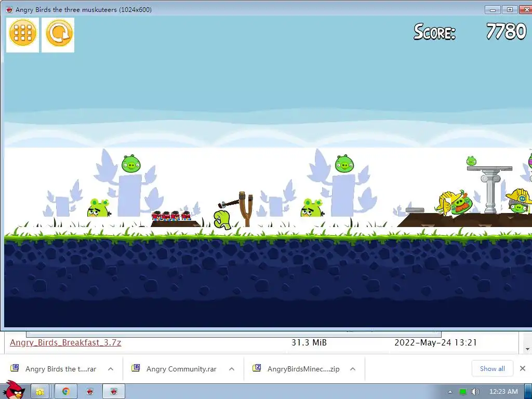
Task: Click the green pig atop center-right pillar
Action: (x=344, y=164)
